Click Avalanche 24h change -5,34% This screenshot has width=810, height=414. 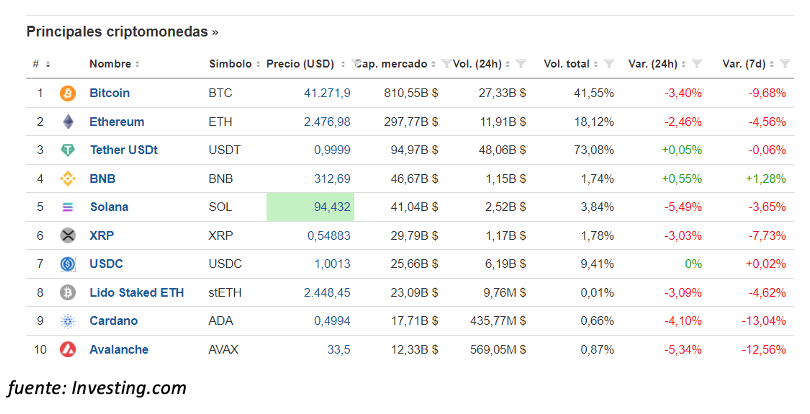click(683, 349)
